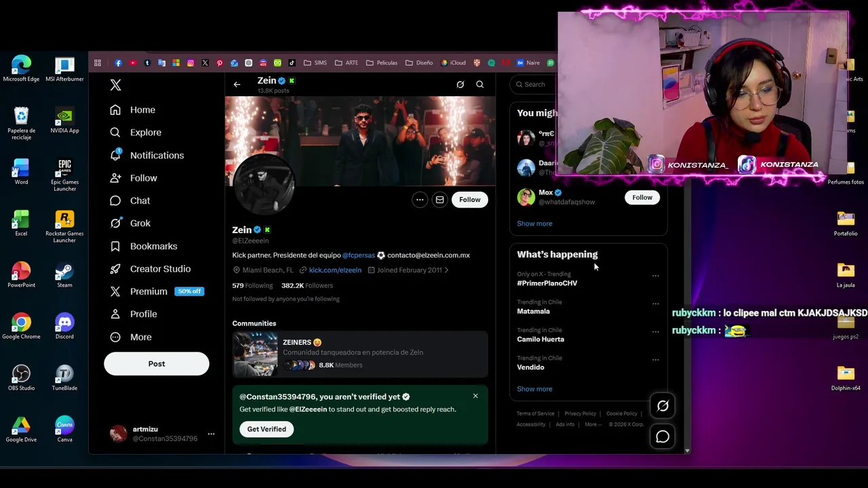The image size is (868, 488).
Task: Open Terms of Service footer link
Action: point(535,413)
